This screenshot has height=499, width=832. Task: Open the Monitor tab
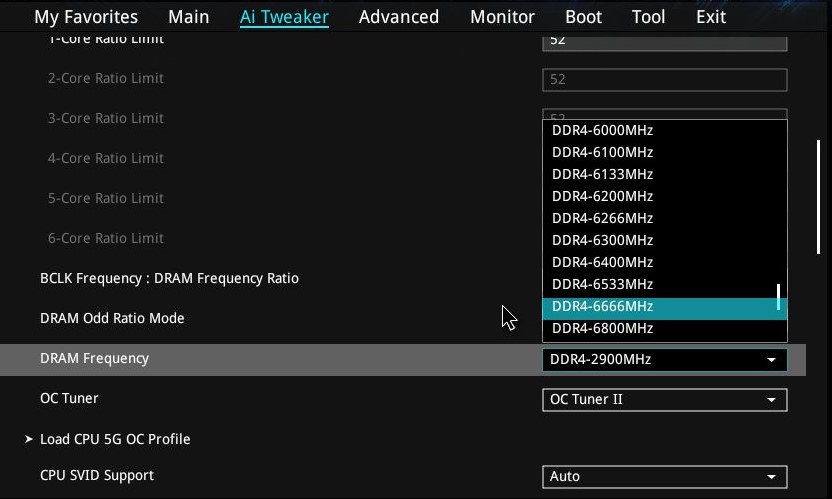pyautogui.click(x=500, y=17)
